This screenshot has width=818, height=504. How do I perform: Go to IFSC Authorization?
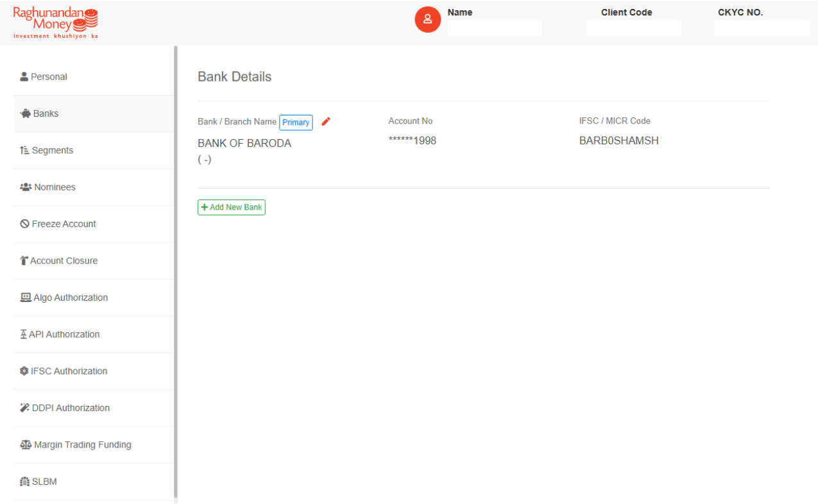pyautogui.click(x=94, y=371)
